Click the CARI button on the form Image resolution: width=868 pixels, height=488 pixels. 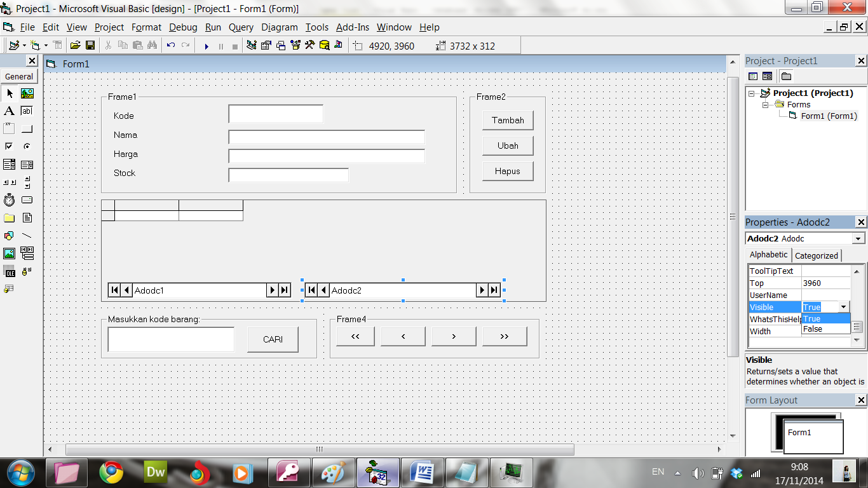pyautogui.click(x=273, y=339)
